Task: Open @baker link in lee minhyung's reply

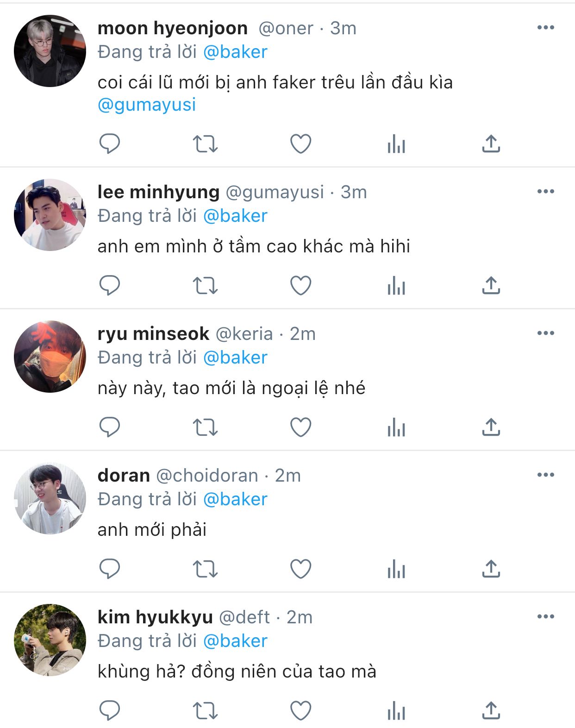Action: pos(235,216)
